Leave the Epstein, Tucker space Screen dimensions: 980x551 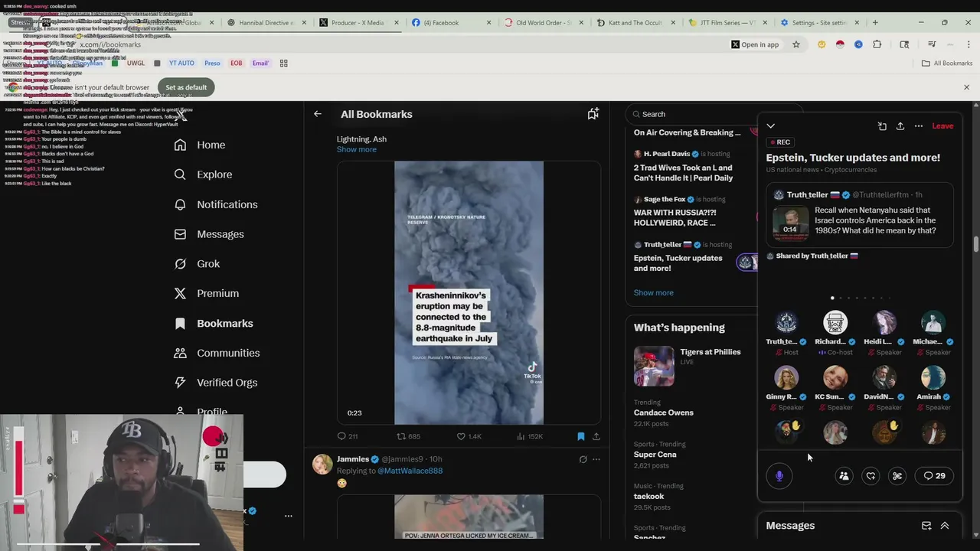[942, 126]
